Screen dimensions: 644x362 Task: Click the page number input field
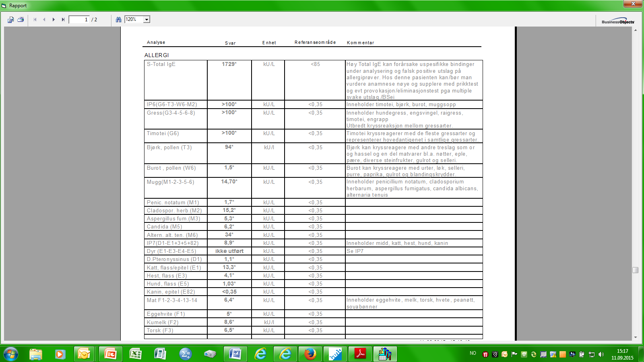[x=79, y=19]
